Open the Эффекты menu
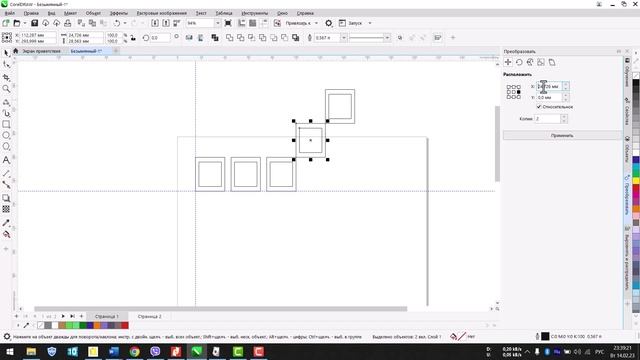 pos(119,13)
